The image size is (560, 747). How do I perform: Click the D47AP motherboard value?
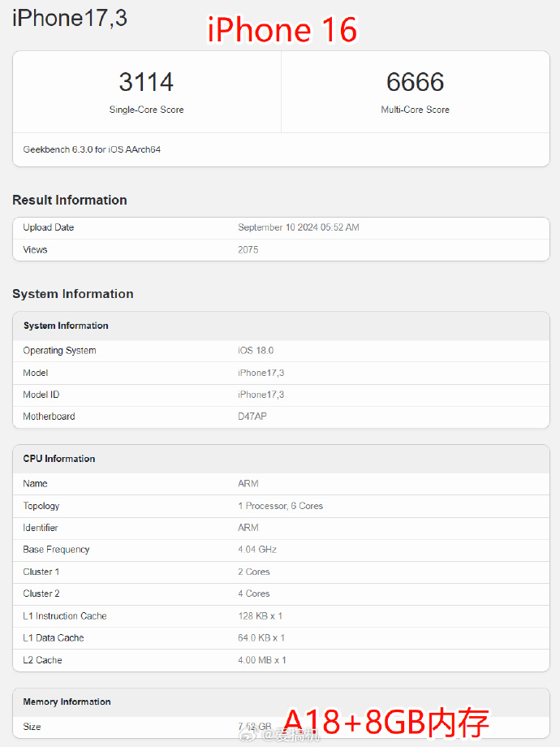tap(252, 417)
